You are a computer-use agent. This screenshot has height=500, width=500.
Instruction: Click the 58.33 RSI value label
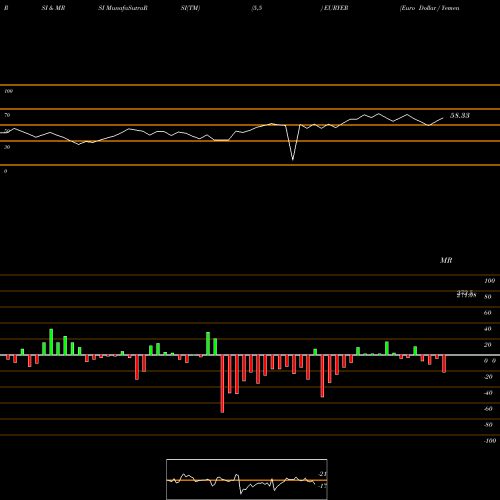point(460,116)
